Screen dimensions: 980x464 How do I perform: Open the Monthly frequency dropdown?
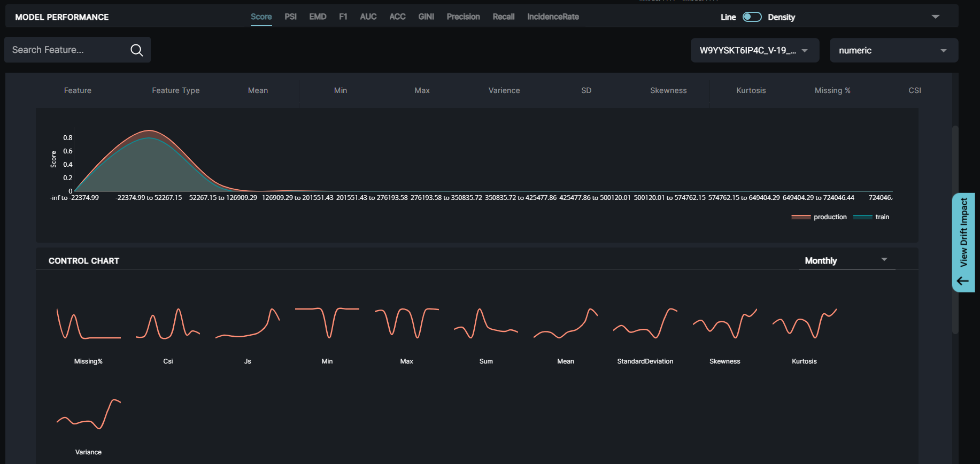[846, 260]
